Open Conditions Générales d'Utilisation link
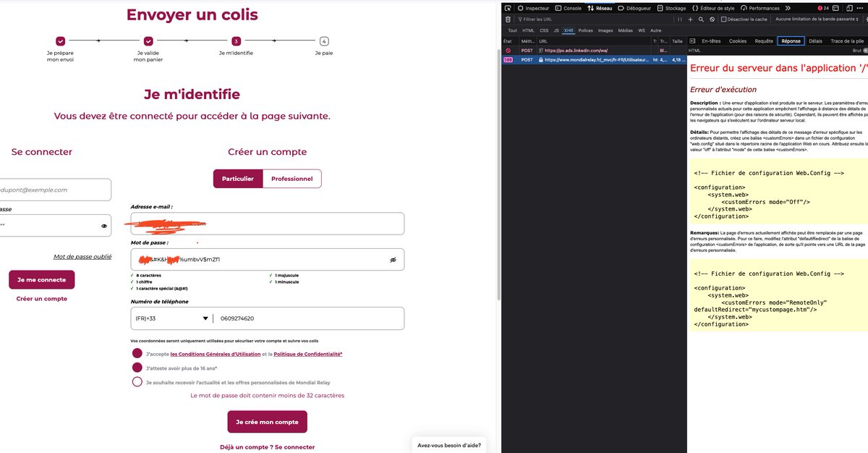This screenshot has height=453, width=868. click(x=215, y=354)
